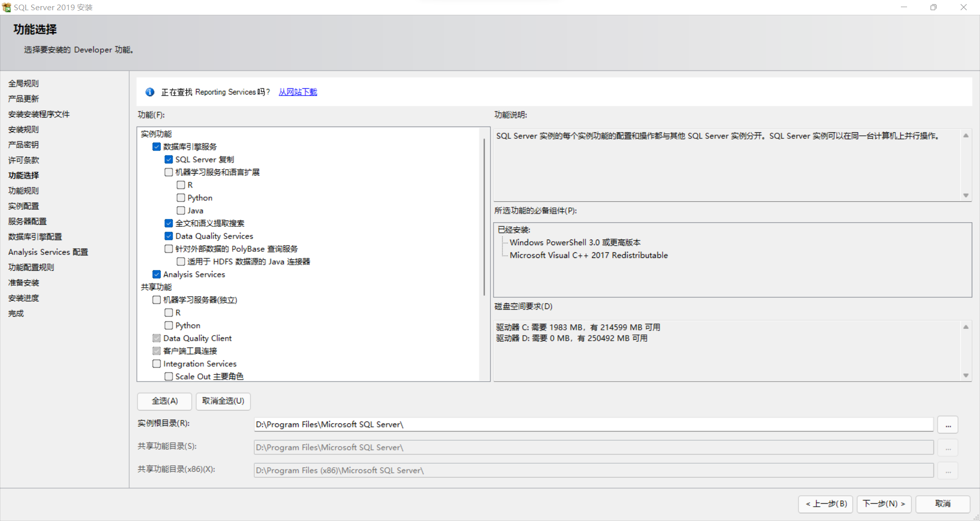The height and width of the screenshot is (521, 980).
Task: Enable 机器学习服务和语言扩展 checkbox
Action: [x=169, y=172]
